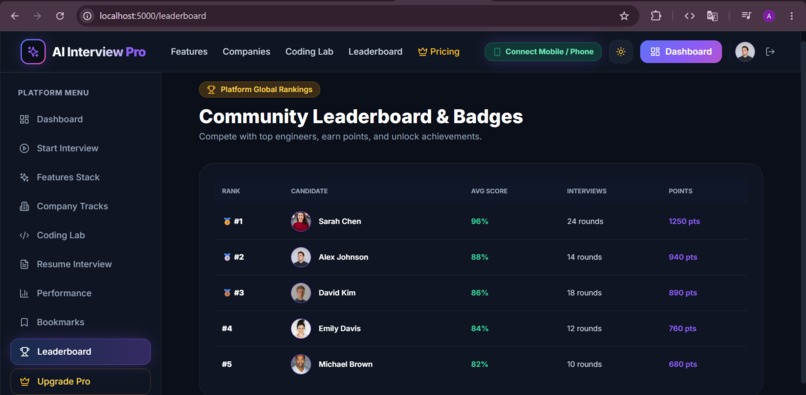The image size is (806, 395).
Task: Click the address bar URL localhost:5000/leaderboard
Action: (x=153, y=16)
